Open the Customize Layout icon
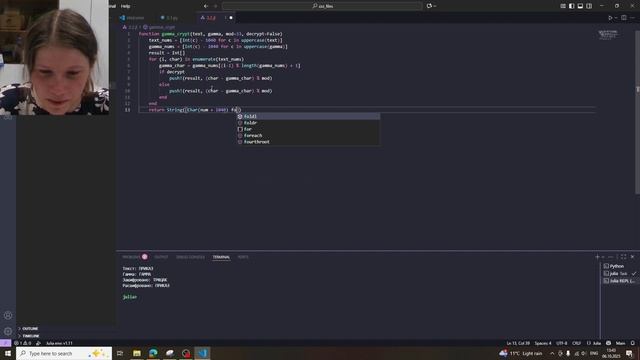The image size is (640, 360). click(563, 6)
